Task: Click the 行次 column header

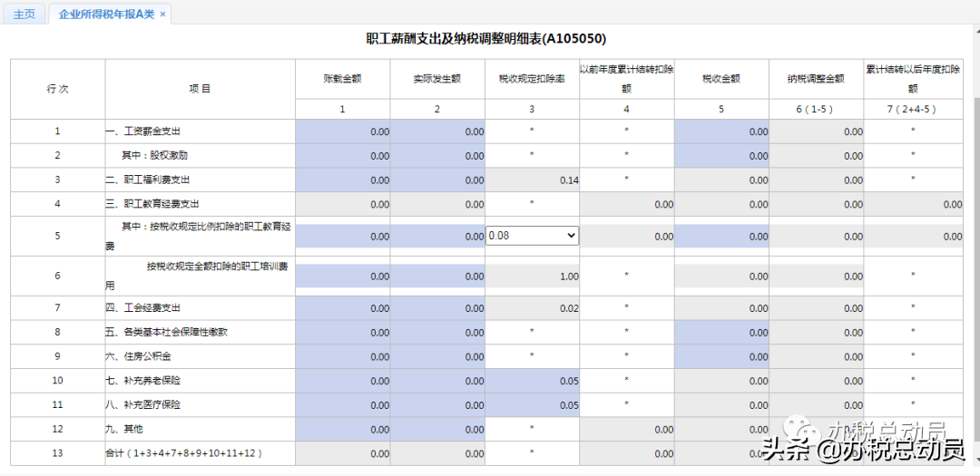Action: 57,89
